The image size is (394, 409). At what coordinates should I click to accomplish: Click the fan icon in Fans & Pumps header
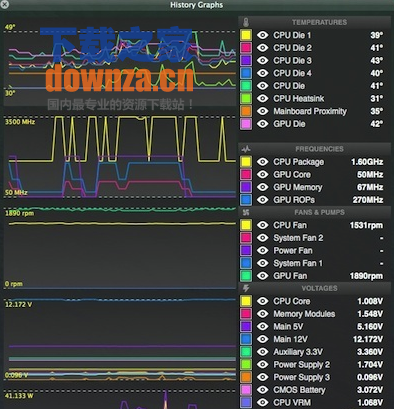(x=246, y=212)
